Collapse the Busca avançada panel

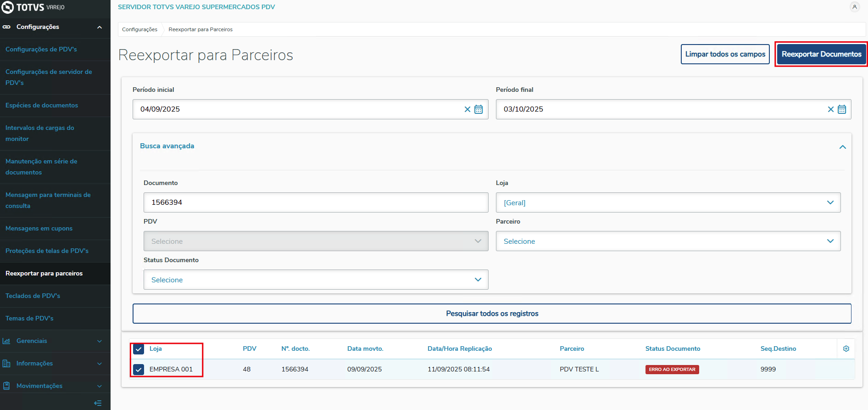click(x=842, y=147)
